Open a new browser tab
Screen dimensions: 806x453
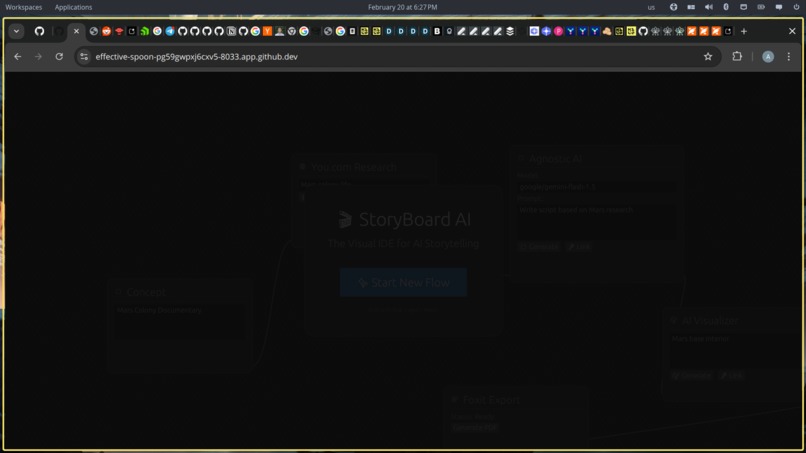click(744, 31)
